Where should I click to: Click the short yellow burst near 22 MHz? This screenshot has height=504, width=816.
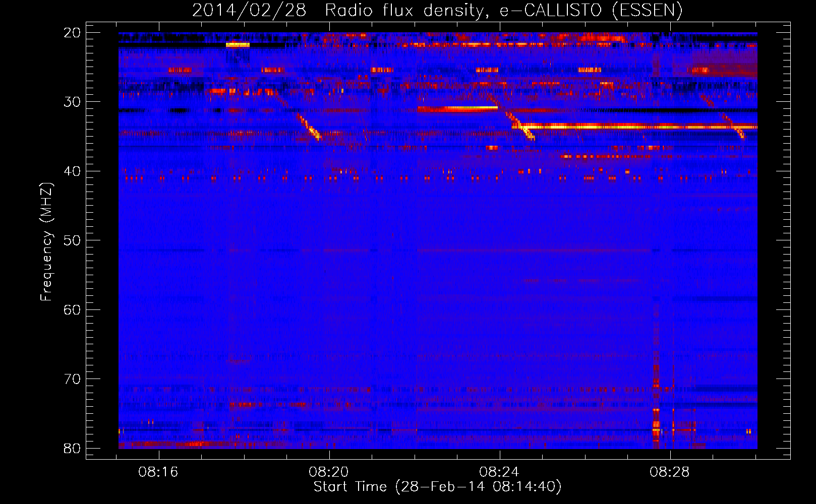click(x=238, y=44)
